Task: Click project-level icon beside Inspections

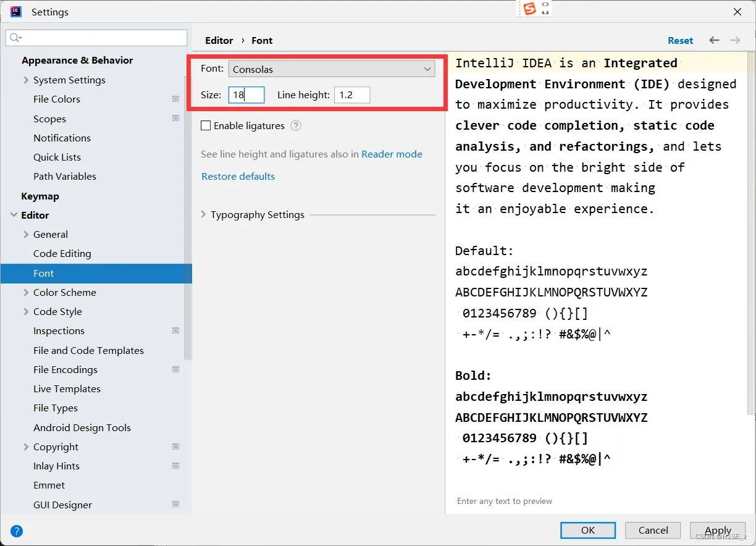Action: click(176, 330)
